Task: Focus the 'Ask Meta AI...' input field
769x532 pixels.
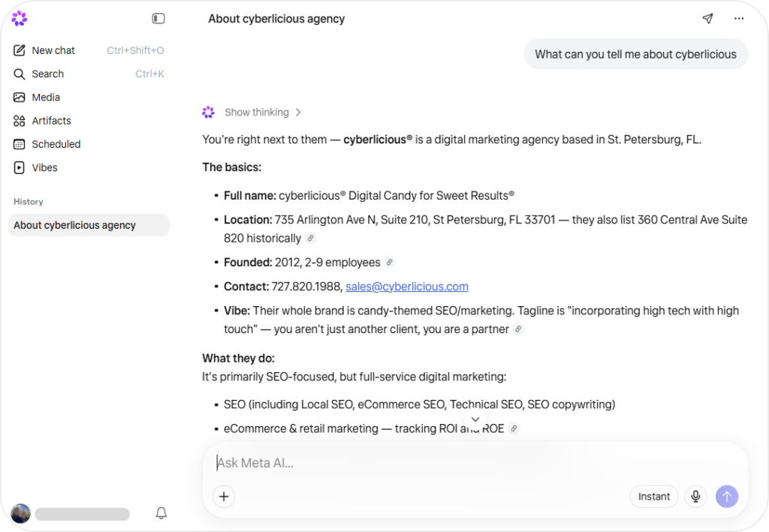Action: click(475, 463)
